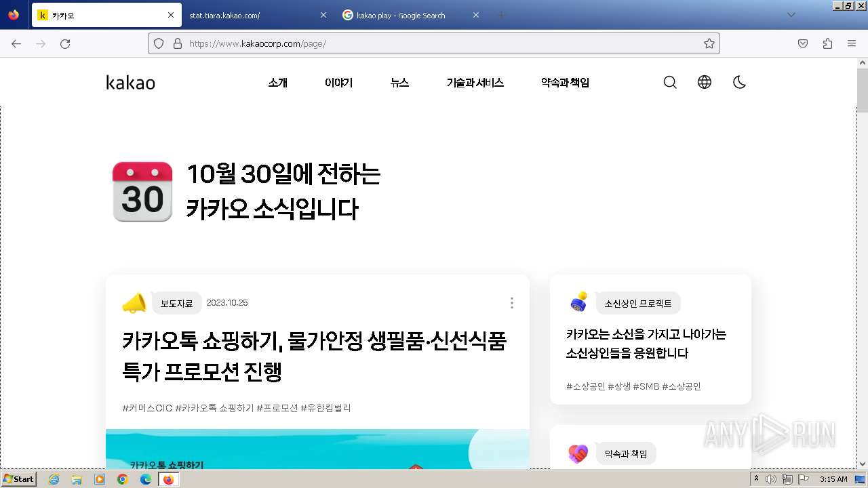868x488 pixels.
Task: Click the browser back arrow
Action: (x=16, y=43)
